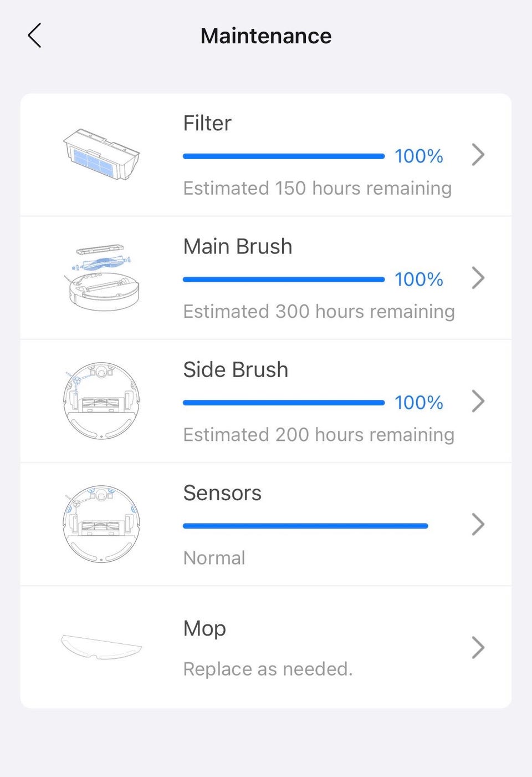The image size is (532, 777).
Task: Expand the Mop row chevron
Action: (478, 647)
